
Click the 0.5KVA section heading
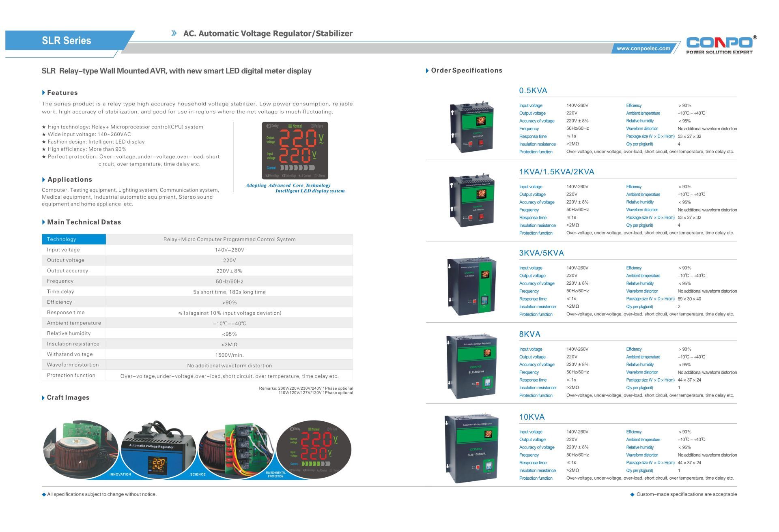click(533, 90)
